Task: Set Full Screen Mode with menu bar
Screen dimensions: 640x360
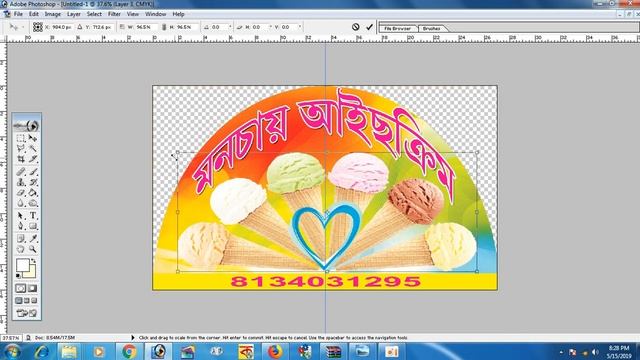Action: (27, 301)
